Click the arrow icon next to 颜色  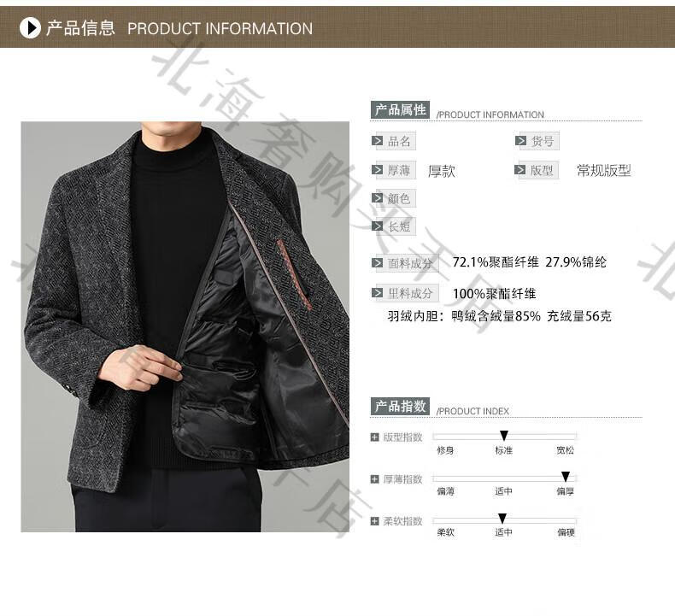pyautogui.click(x=377, y=198)
